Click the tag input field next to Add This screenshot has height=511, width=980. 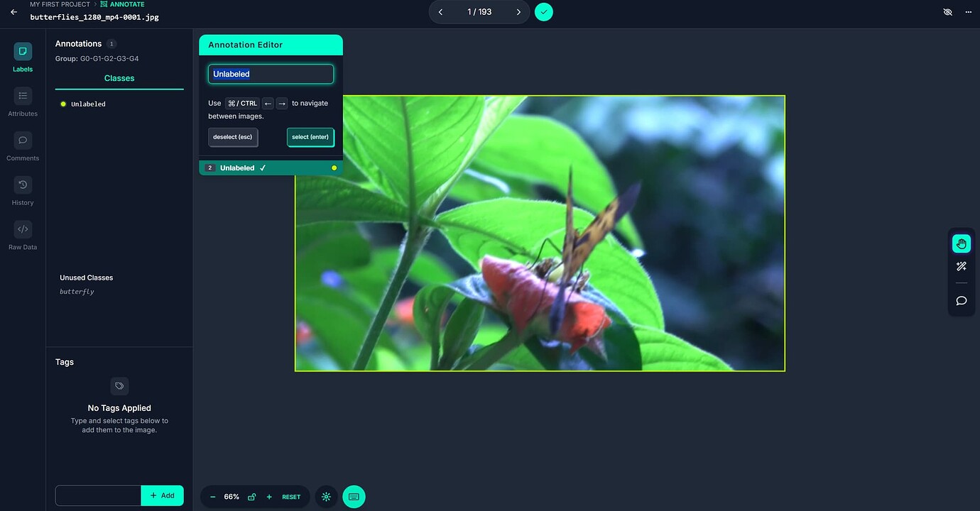pyautogui.click(x=98, y=495)
